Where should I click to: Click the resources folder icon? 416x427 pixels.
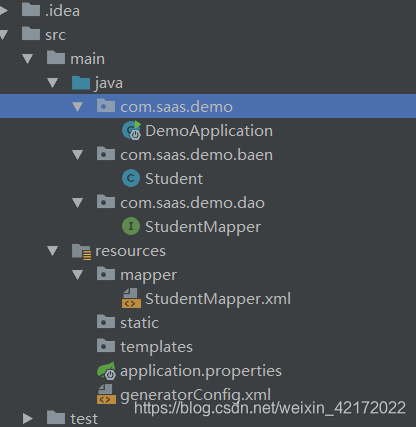pyautogui.click(x=81, y=252)
